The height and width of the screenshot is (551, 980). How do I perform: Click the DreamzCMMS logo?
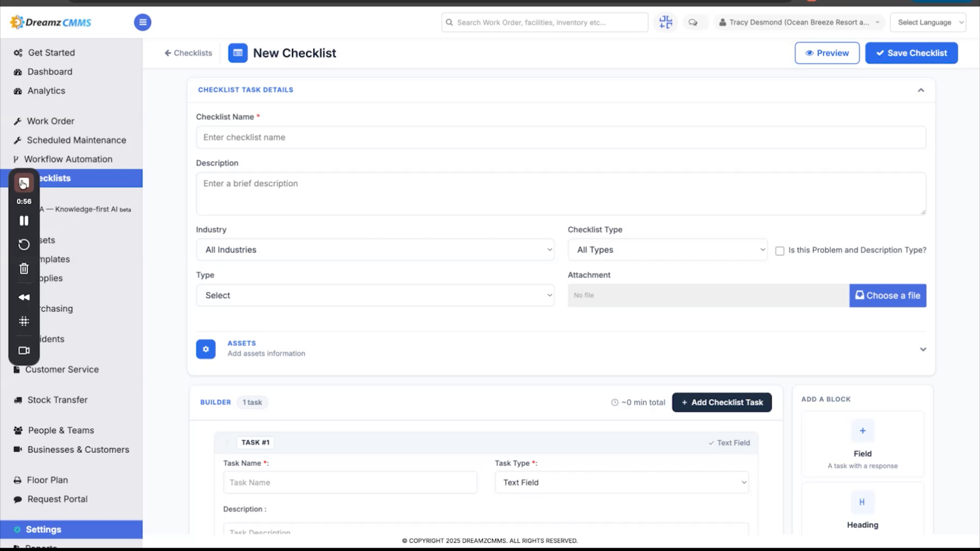click(x=51, y=22)
